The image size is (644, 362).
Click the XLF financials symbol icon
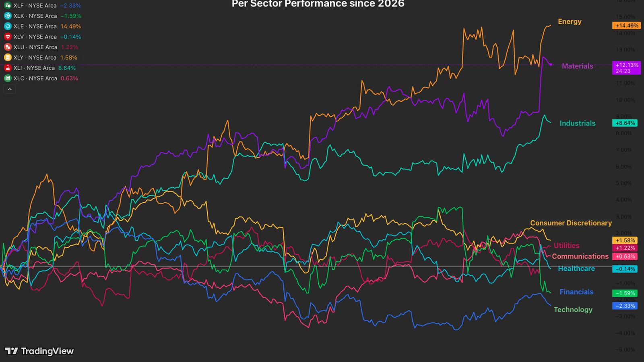(x=7, y=6)
